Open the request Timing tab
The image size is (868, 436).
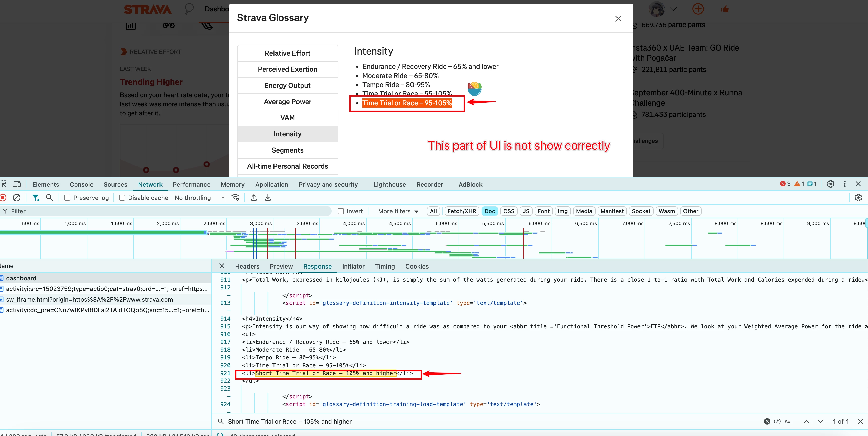click(385, 266)
